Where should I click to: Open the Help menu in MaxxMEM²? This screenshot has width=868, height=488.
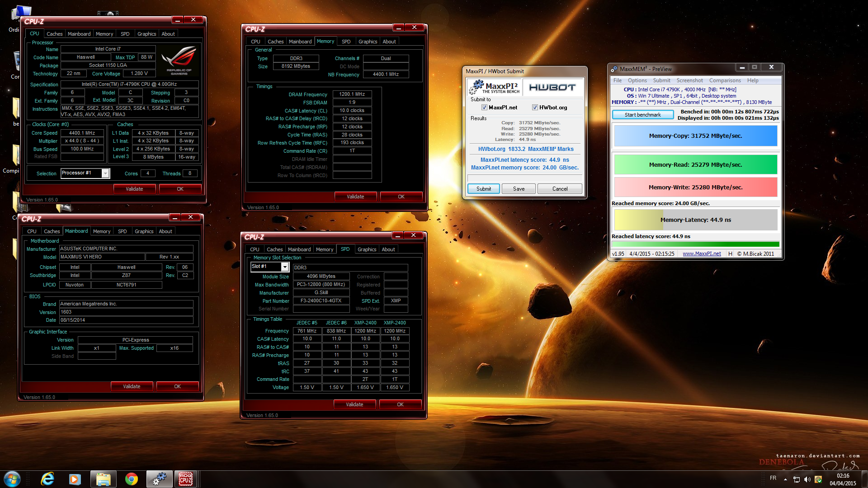tap(753, 80)
